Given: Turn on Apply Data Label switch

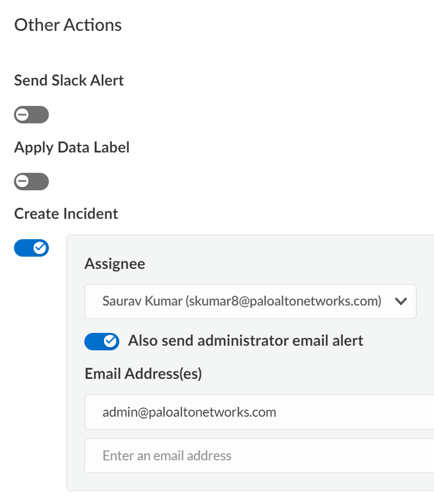Looking at the screenshot, I should click(31, 182).
